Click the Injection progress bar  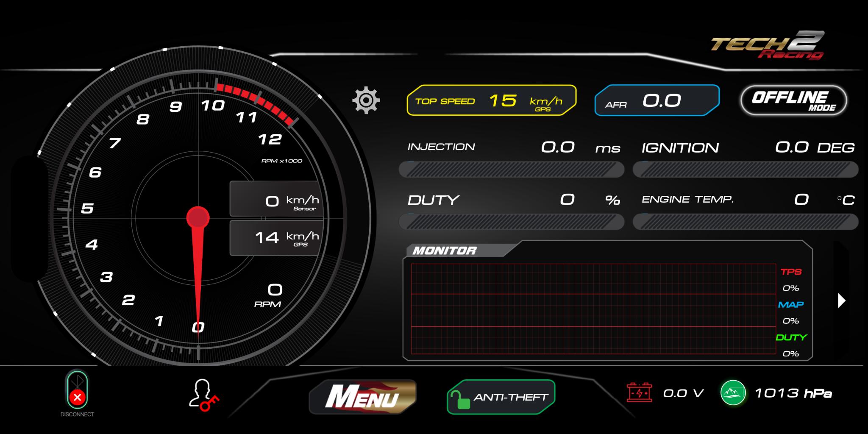coord(512,170)
